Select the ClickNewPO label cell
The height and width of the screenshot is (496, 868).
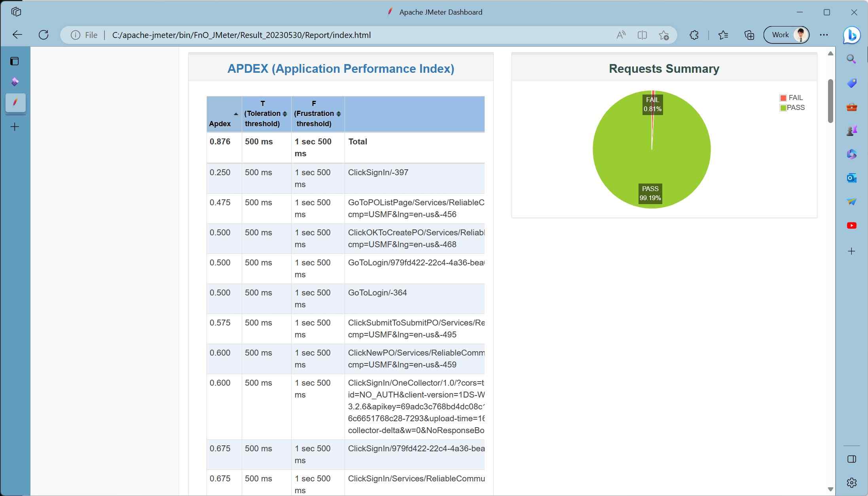[414, 359]
